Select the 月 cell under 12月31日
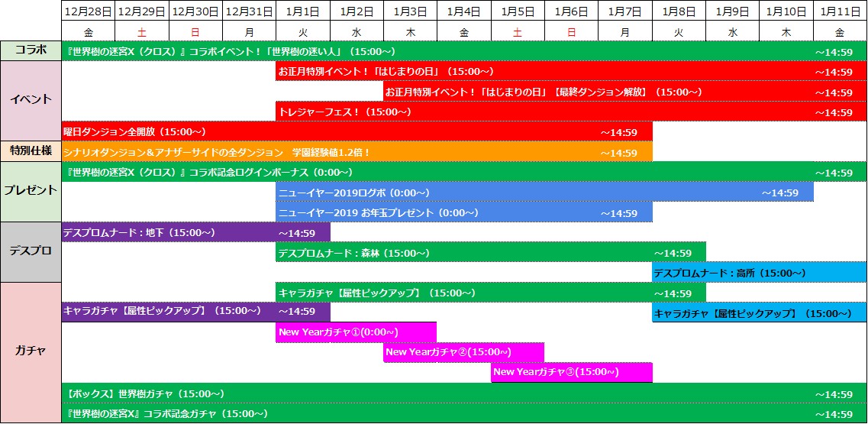868x424 pixels. (x=249, y=32)
